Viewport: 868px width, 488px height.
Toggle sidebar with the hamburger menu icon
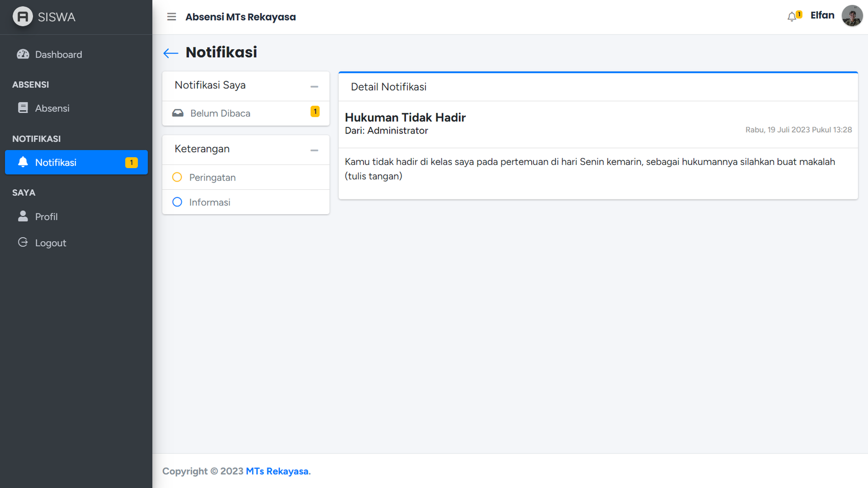(171, 17)
